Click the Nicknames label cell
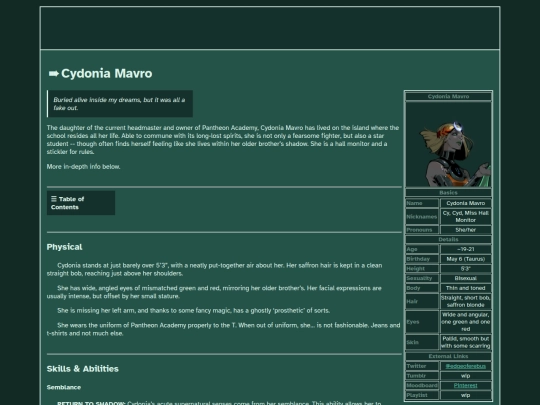Screen dimensions: 540x405 [x=422, y=217]
